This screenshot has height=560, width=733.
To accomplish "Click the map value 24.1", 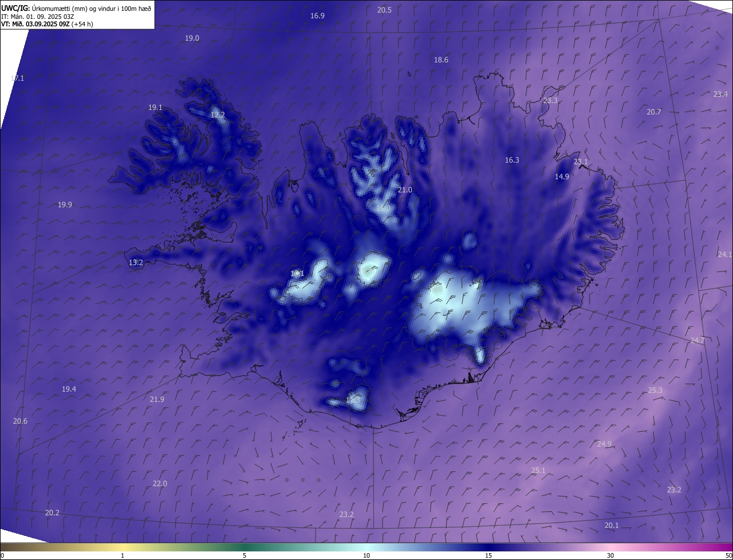I will pyautogui.click(x=725, y=255).
